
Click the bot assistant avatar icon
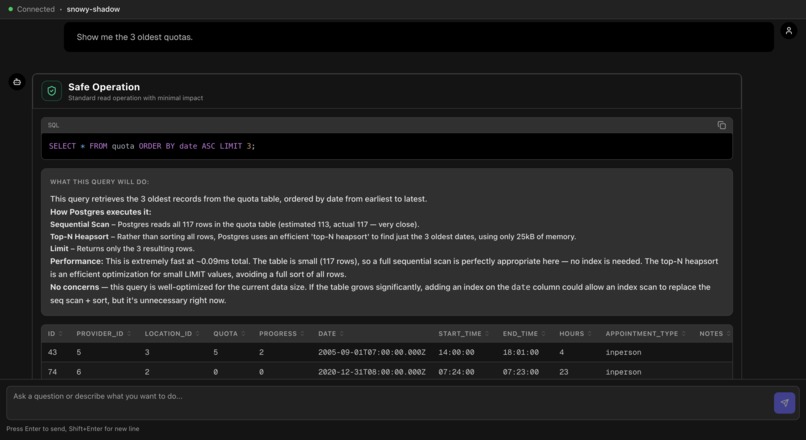(17, 82)
